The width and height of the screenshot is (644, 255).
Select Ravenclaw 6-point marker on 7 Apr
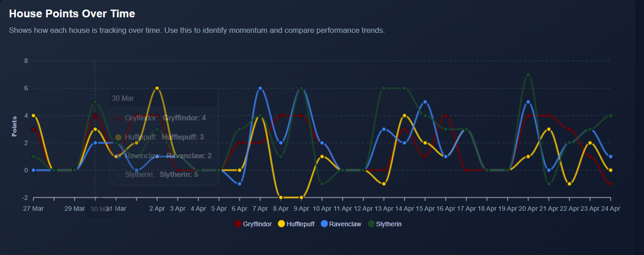point(260,88)
